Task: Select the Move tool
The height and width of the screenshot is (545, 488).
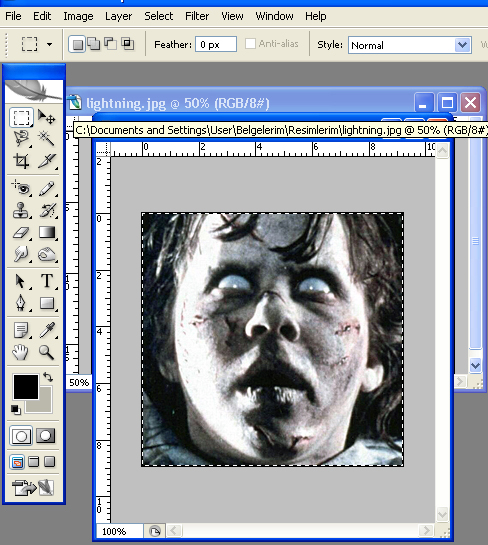Action: tap(47, 117)
